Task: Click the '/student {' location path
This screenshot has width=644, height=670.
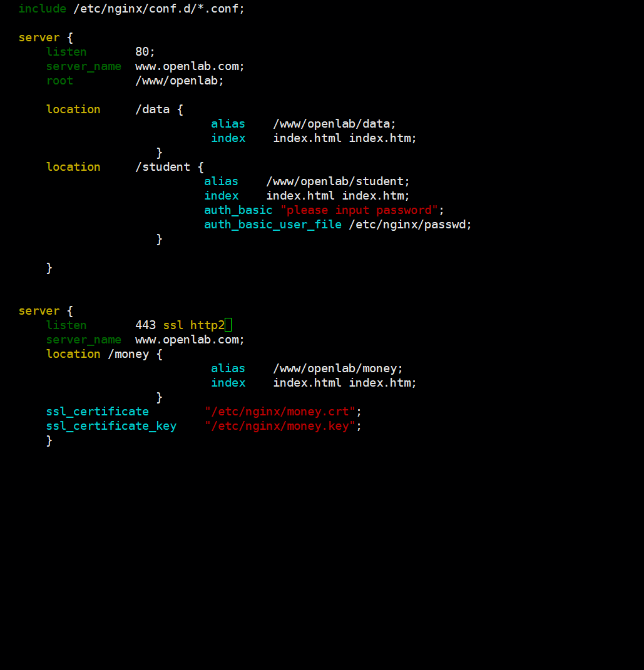Action: [x=169, y=167]
